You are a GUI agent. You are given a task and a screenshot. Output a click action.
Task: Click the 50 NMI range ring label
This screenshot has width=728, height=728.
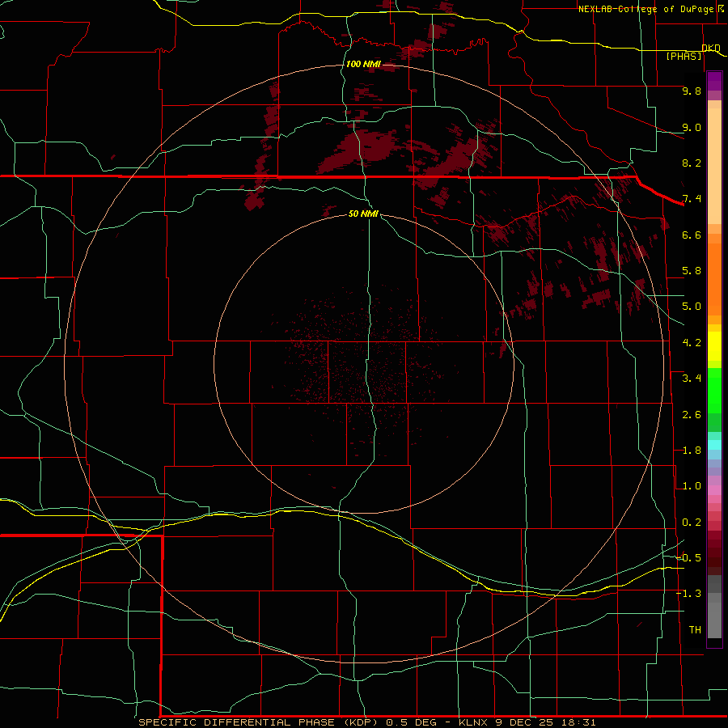click(363, 214)
